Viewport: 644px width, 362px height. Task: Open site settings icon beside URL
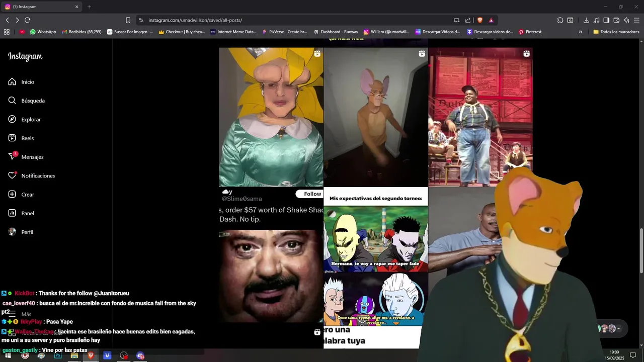(x=141, y=20)
